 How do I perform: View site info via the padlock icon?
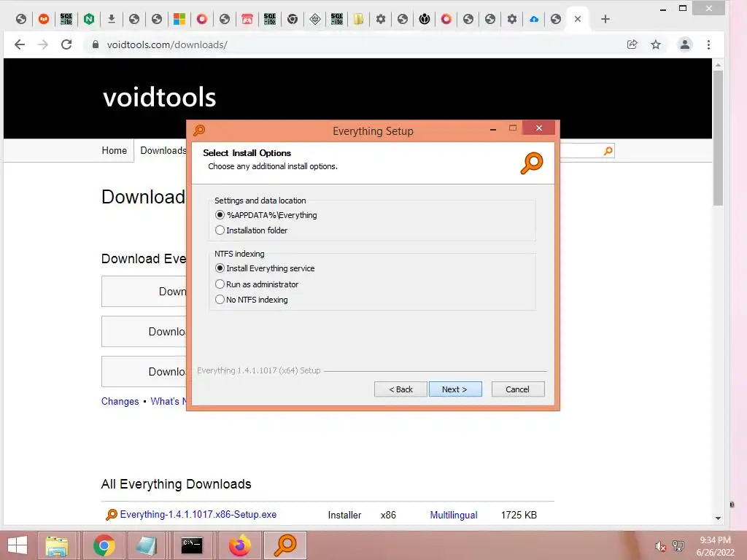pos(96,44)
